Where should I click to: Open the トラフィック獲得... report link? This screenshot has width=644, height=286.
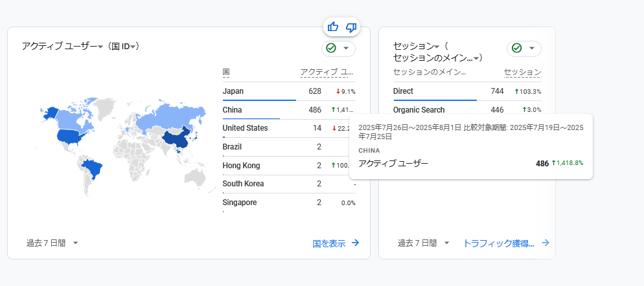tap(499, 243)
